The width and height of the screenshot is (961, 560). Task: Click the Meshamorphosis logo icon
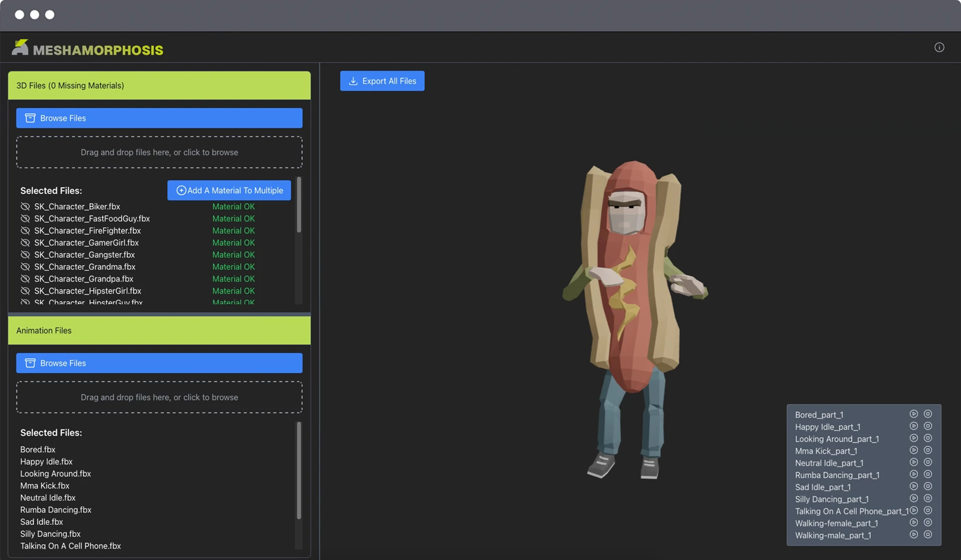click(x=20, y=48)
